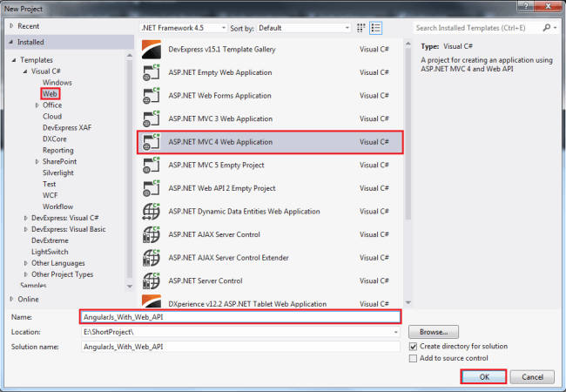The image size is (566, 392).
Task: Select the DXCore category
Action: 55,139
